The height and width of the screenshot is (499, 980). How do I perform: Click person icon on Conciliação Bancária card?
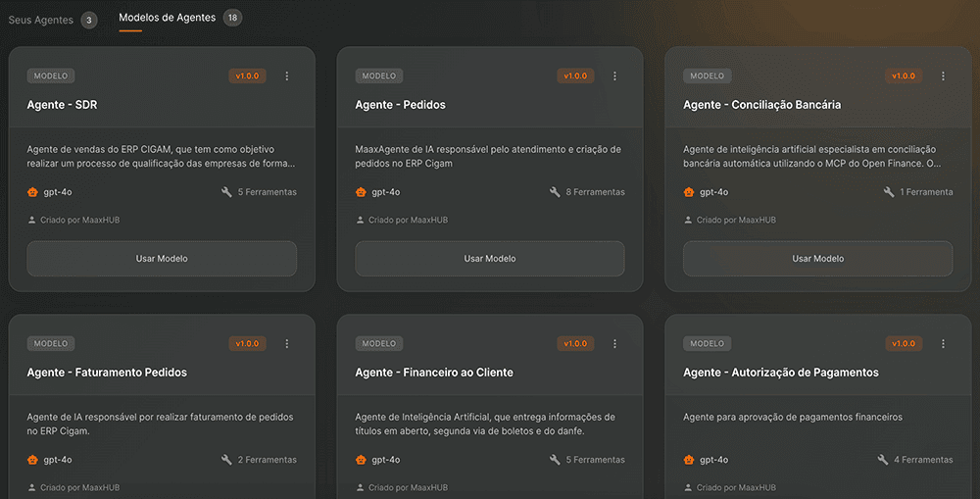tap(688, 221)
